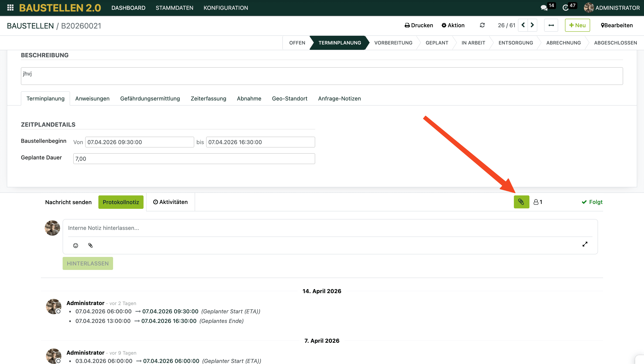Open the clock activities indicator
The width and height of the screenshot is (644, 364).
pyautogui.click(x=565, y=8)
